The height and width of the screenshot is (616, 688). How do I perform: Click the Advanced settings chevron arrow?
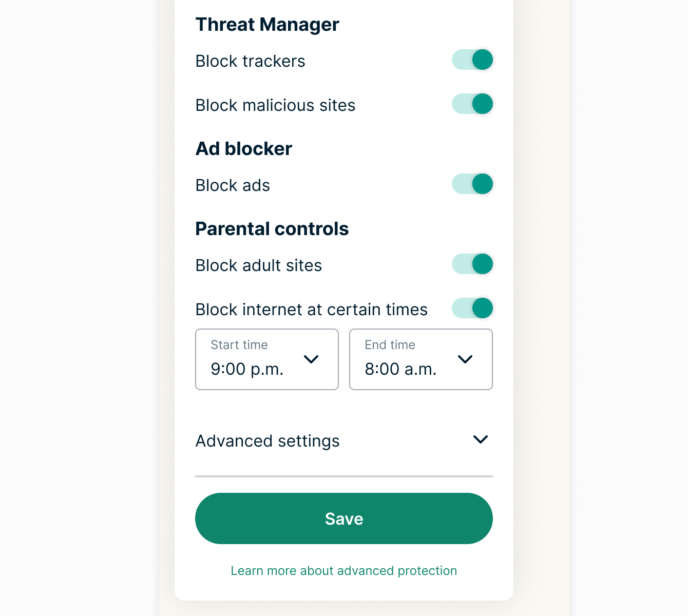[x=481, y=439]
